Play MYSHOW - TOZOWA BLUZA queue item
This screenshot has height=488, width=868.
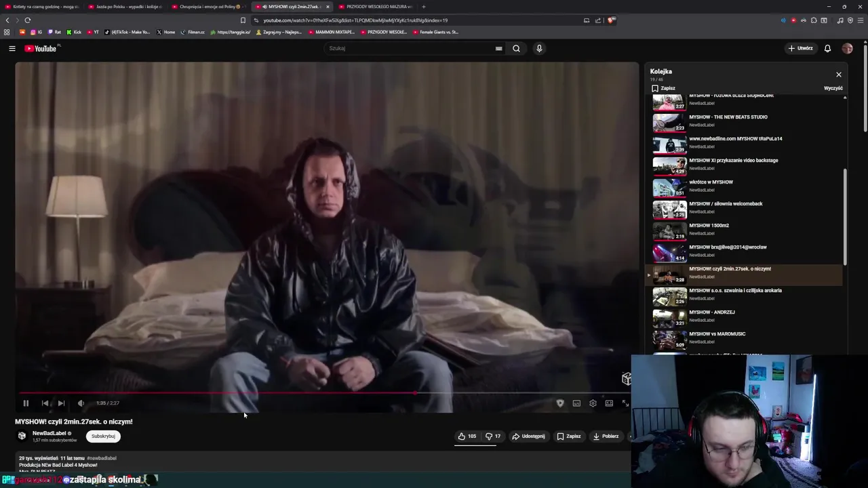coord(747,102)
